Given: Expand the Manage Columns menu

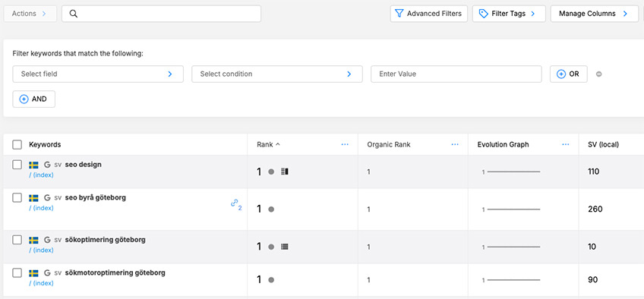Looking at the screenshot, I should coord(595,14).
